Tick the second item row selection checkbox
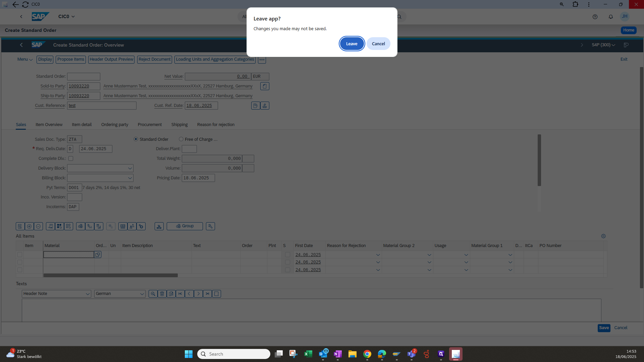This screenshot has height=362, width=644. (20, 262)
